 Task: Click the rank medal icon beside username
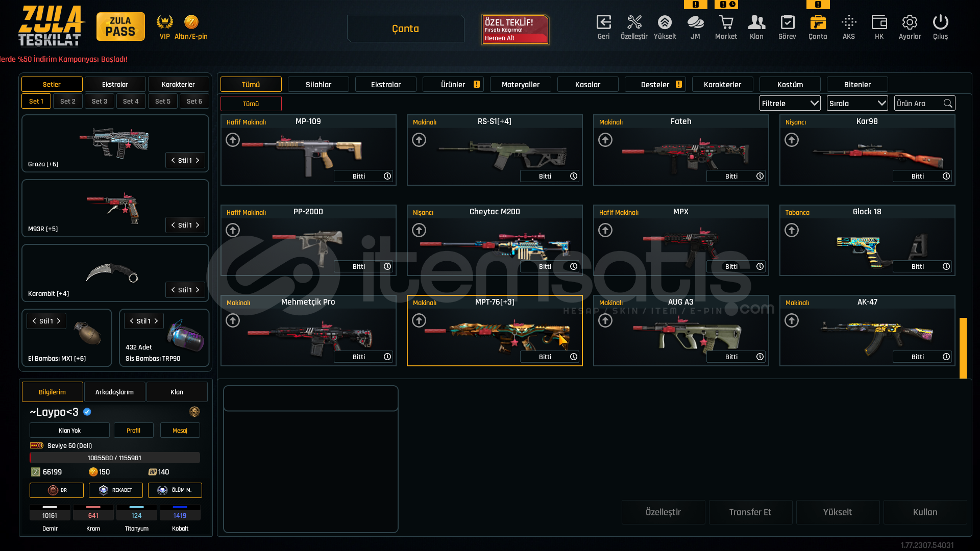[194, 412]
